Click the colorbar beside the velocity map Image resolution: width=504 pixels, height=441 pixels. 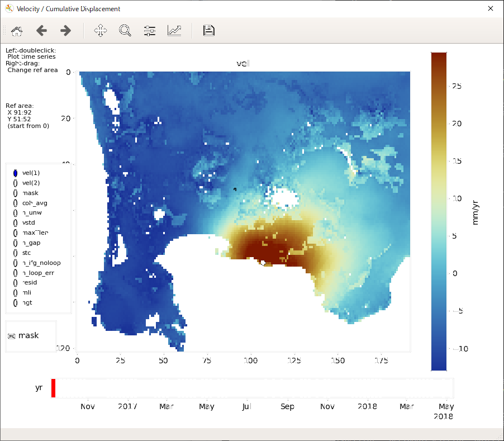[x=439, y=211]
